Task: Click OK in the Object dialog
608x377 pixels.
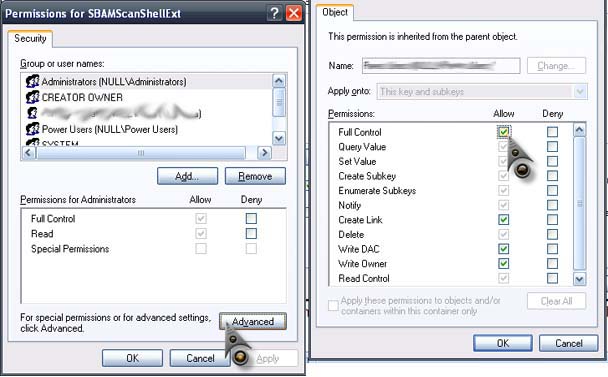Action: pyautogui.click(x=503, y=343)
